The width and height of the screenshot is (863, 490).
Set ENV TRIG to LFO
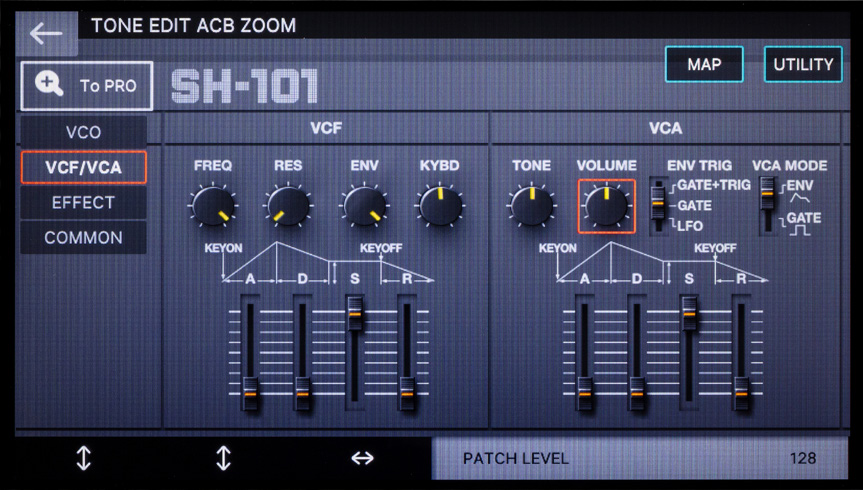click(690, 226)
